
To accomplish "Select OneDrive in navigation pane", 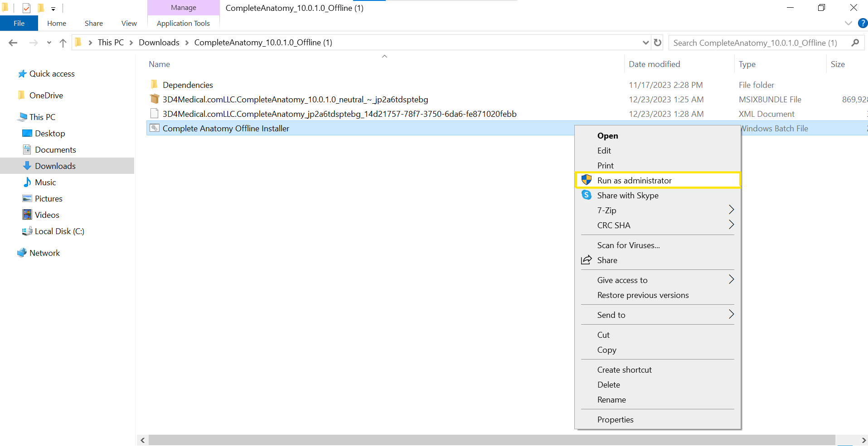I will [46, 96].
